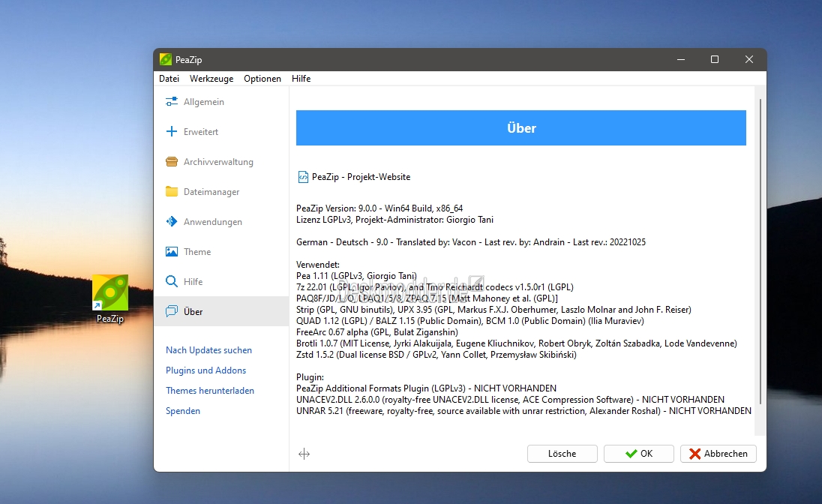This screenshot has width=822, height=504.
Task: Click the Strip (GPL, GNU binutils) line
Action: click(x=493, y=310)
